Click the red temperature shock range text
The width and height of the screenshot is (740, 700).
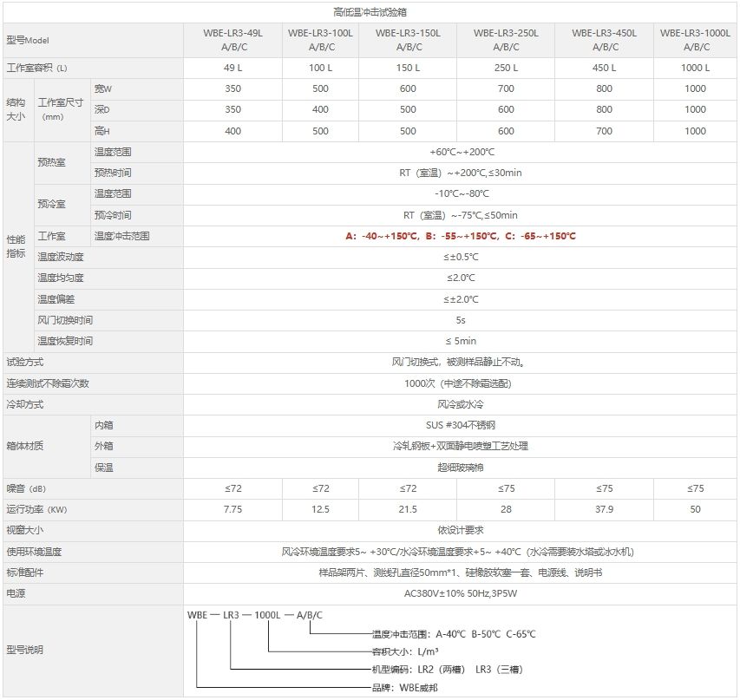461,236
